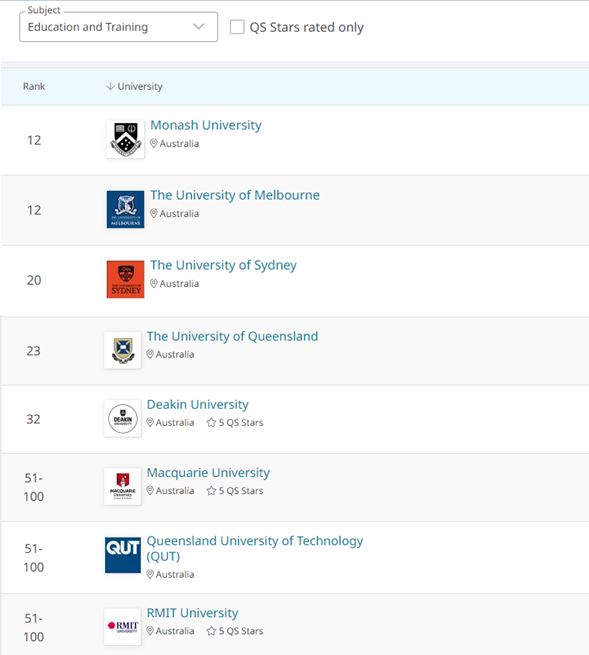Open the RMIT University logo

pos(122,627)
